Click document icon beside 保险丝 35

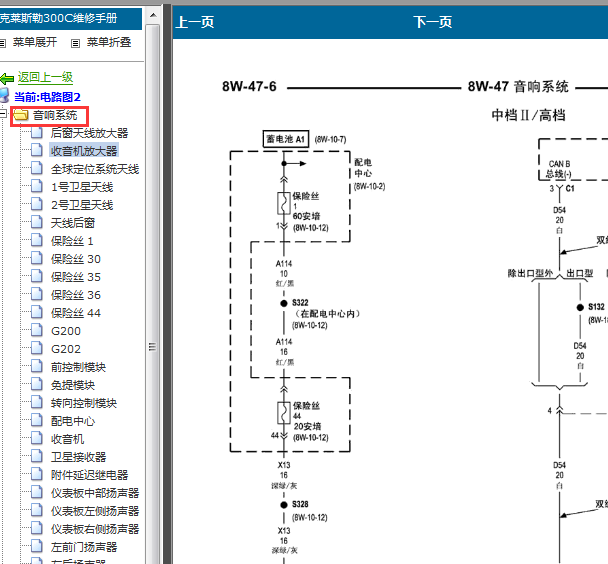tap(37, 276)
